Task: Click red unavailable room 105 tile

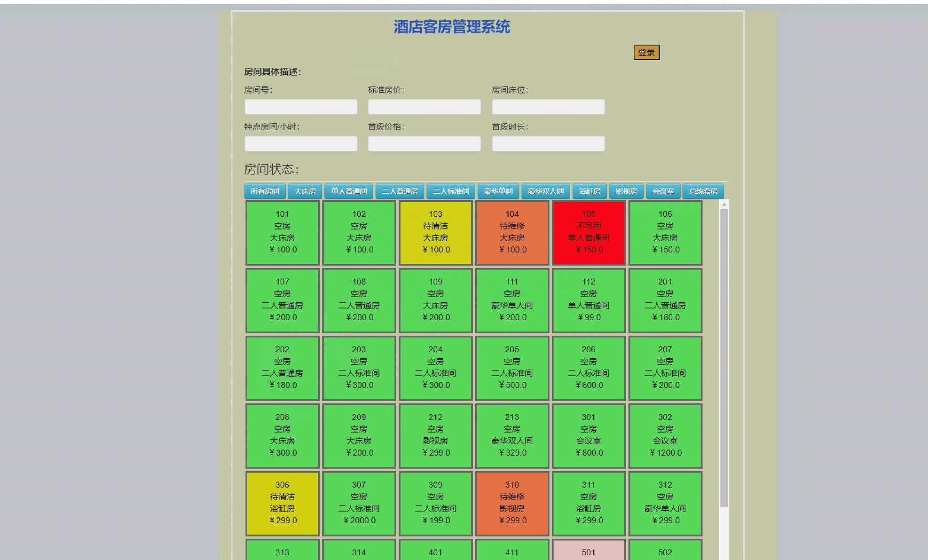Action: click(589, 232)
